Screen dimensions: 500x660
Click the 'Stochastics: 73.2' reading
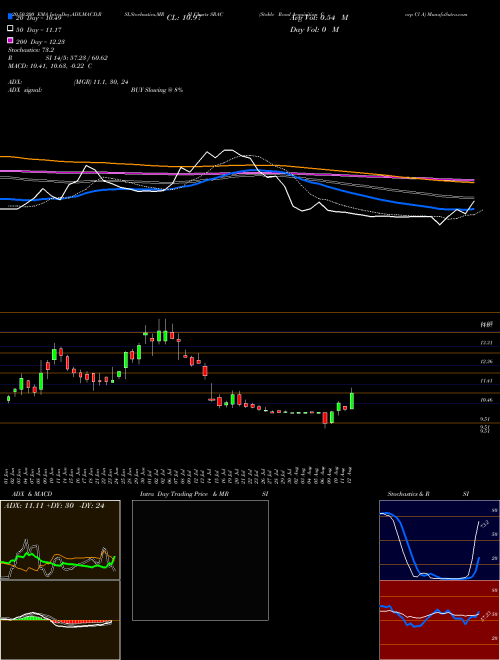[31, 50]
